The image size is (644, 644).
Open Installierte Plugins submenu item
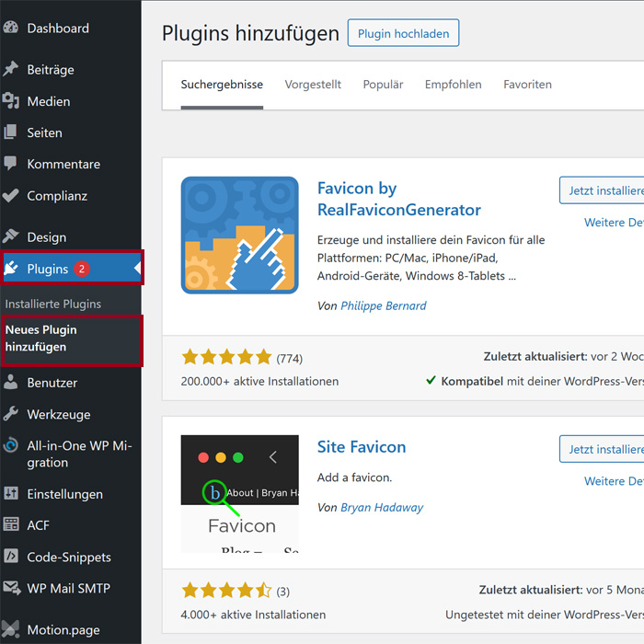click(x=53, y=304)
